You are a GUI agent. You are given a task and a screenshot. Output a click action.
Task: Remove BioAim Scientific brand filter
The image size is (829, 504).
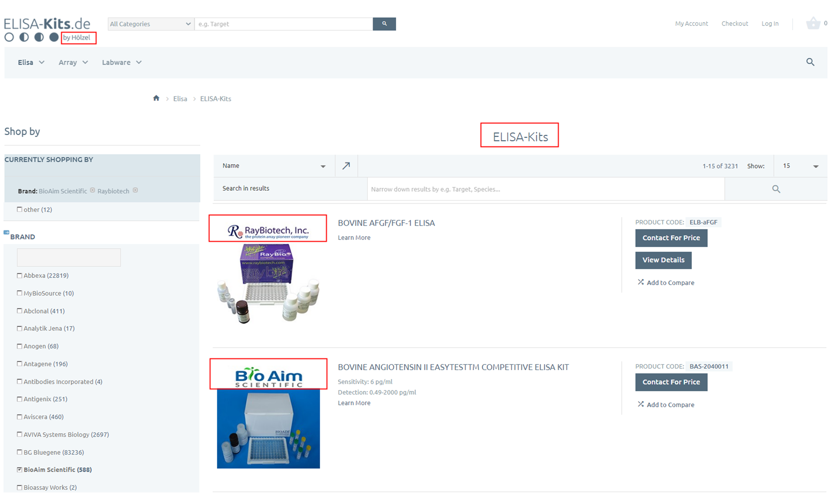tap(92, 191)
